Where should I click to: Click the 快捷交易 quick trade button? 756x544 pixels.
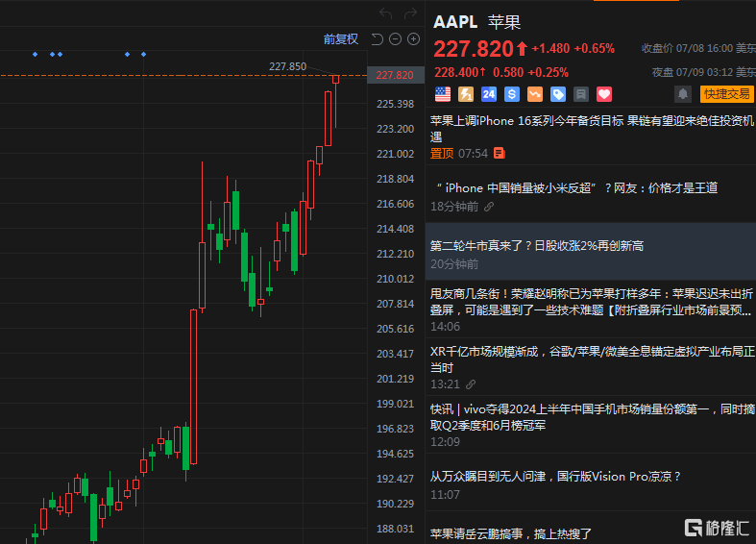click(x=726, y=94)
